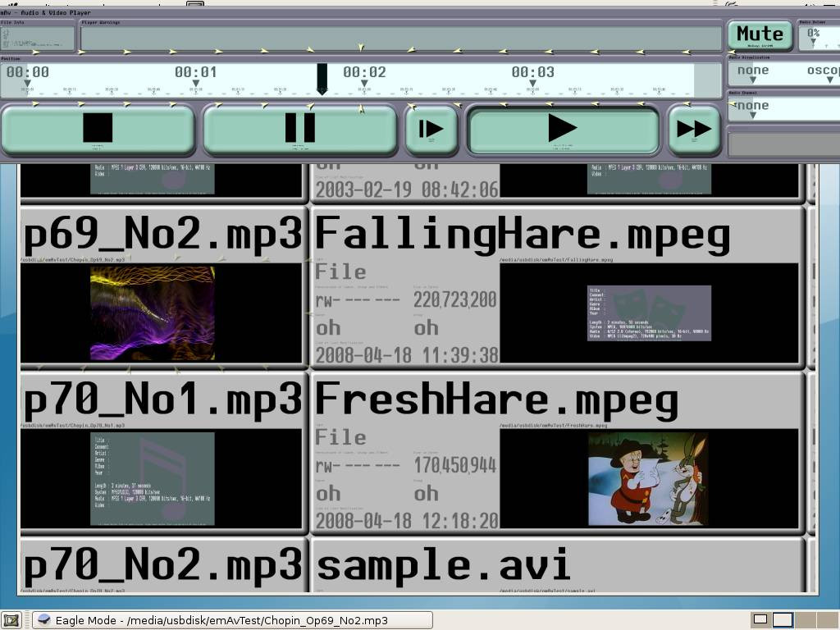Screen dimensions: 840x630
Task: Seek to the 00:00 mark on Position
Action: coord(27,75)
